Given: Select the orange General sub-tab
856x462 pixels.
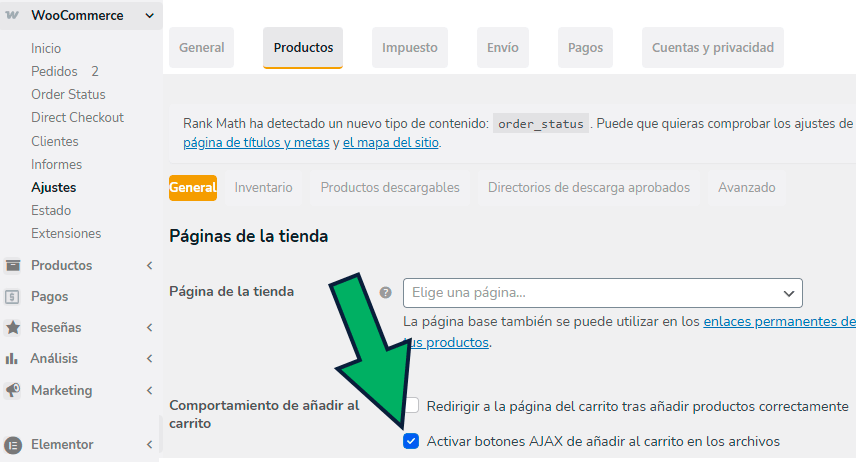Looking at the screenshot, I should tap(193, 187).
